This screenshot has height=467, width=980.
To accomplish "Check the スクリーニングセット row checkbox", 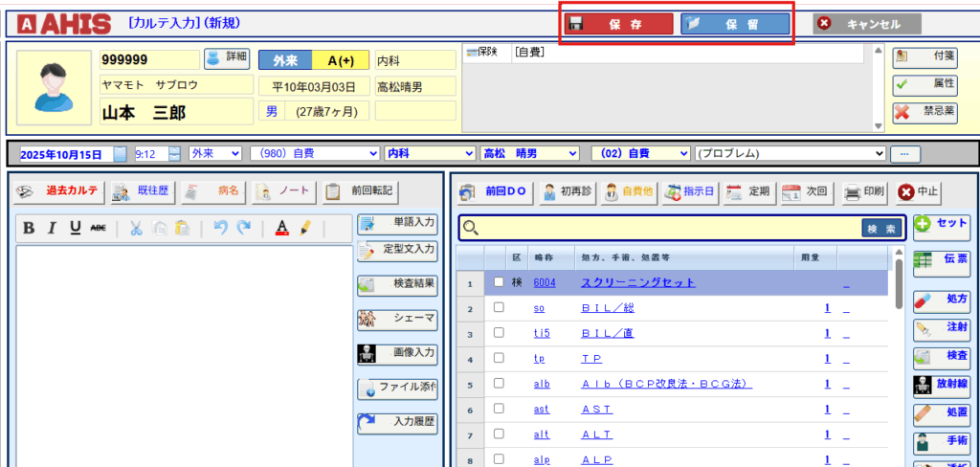I will click(499, 282).
